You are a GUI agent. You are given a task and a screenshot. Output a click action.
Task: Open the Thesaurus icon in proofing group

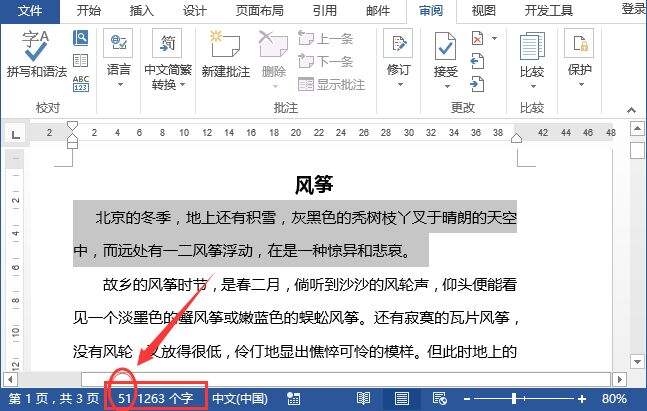click(80, 61)
